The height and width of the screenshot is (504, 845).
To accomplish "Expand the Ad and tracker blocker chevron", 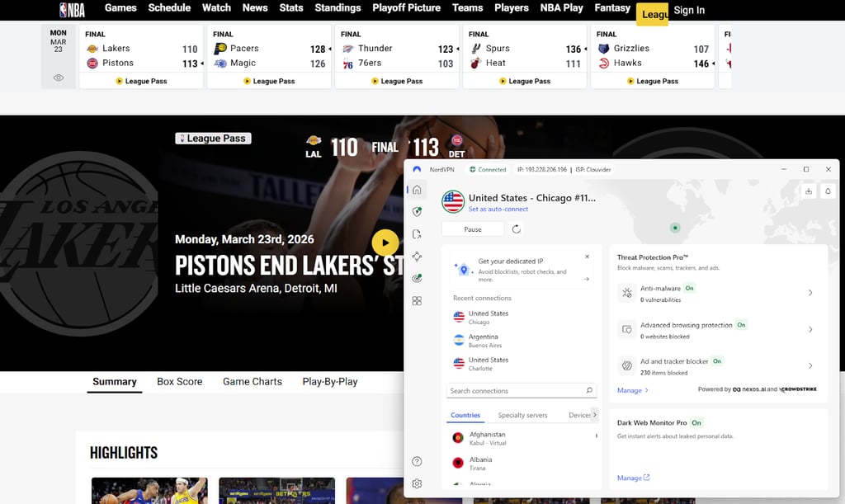I will (x=810, y=365).
